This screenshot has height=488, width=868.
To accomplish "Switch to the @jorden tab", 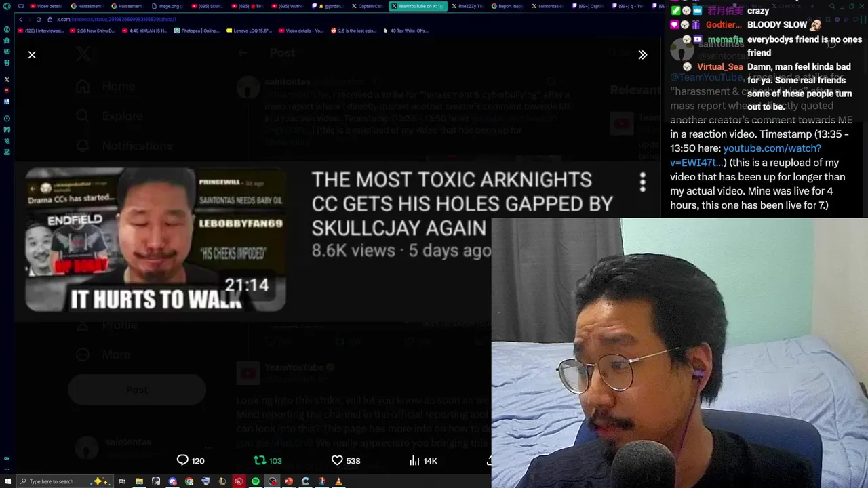I will coord(328,6).
